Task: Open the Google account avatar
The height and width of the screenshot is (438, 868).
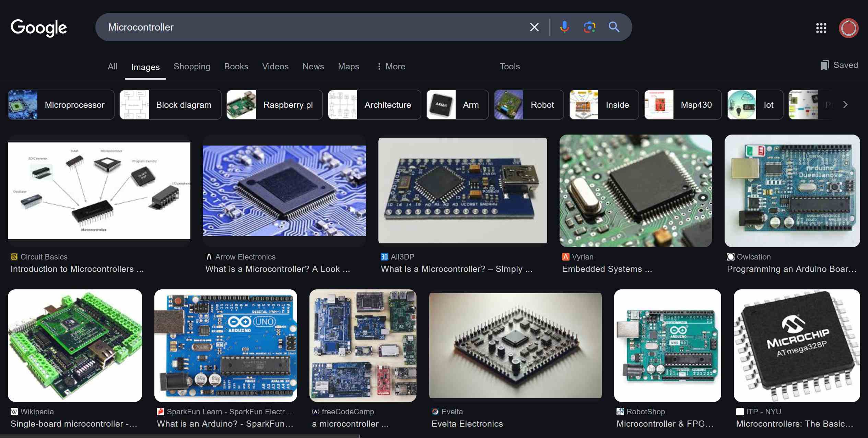Action: [848, 28]
